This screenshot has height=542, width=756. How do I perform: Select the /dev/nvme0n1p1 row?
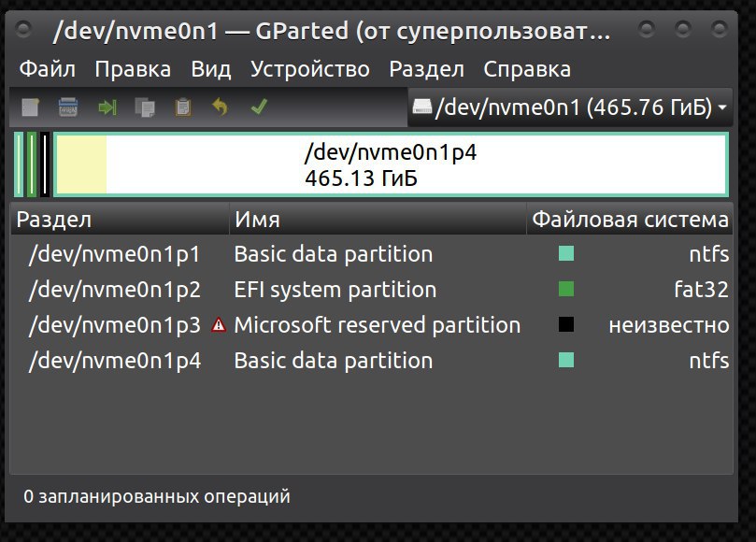click(x=371, y=254)
